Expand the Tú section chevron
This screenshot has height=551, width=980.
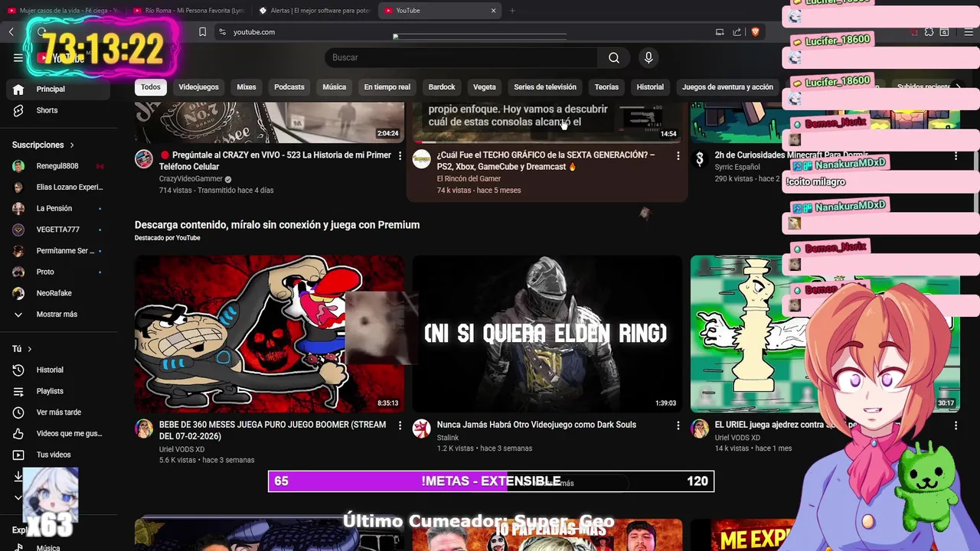[x=30, y=349]
